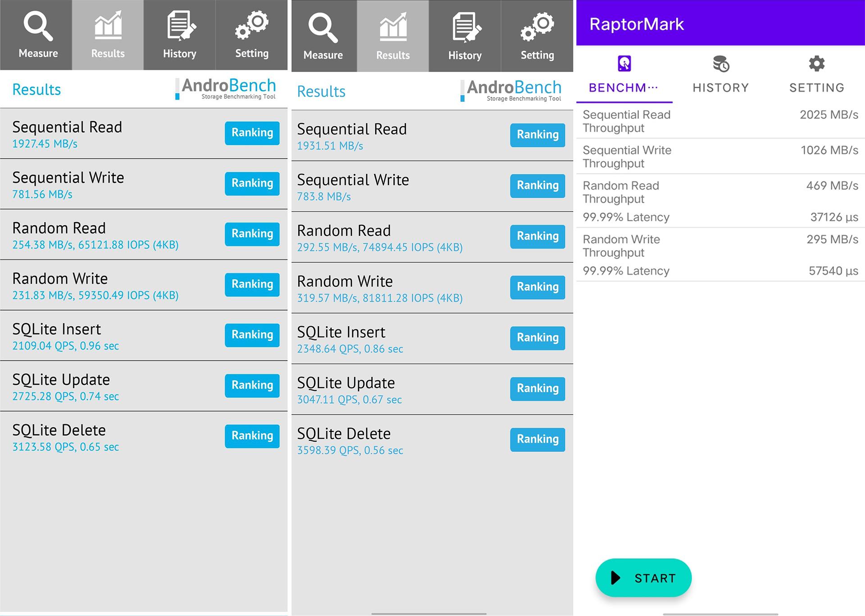This screenshot has width=865, height=616.
Task: Tap the History document icon in left AndroBench
Action: tap(181, 26)
